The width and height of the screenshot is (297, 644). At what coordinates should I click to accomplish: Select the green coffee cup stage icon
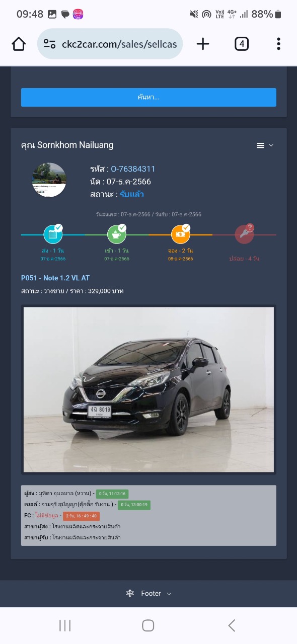click(117, 234)
